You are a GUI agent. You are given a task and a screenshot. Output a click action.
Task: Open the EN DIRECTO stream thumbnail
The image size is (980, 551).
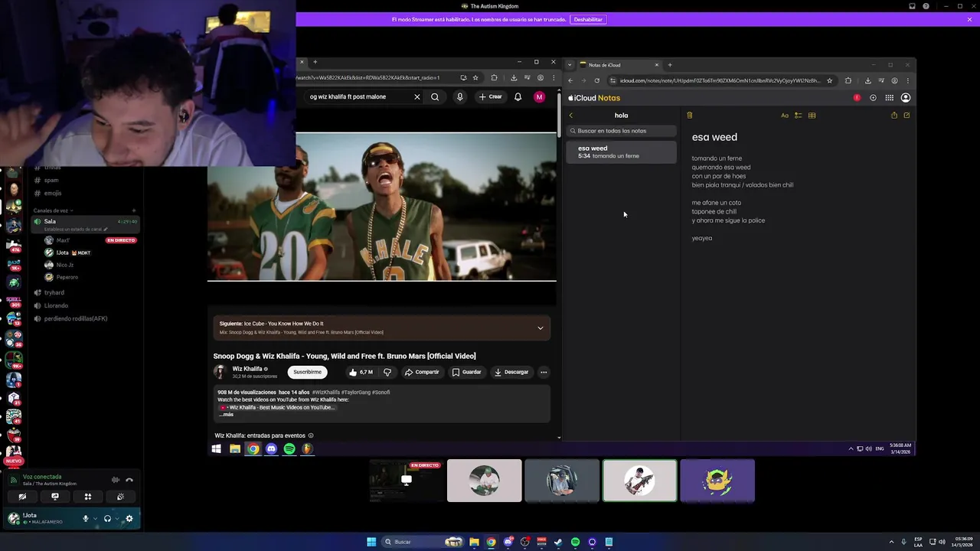pyautogui.click(x=407, y=481)
